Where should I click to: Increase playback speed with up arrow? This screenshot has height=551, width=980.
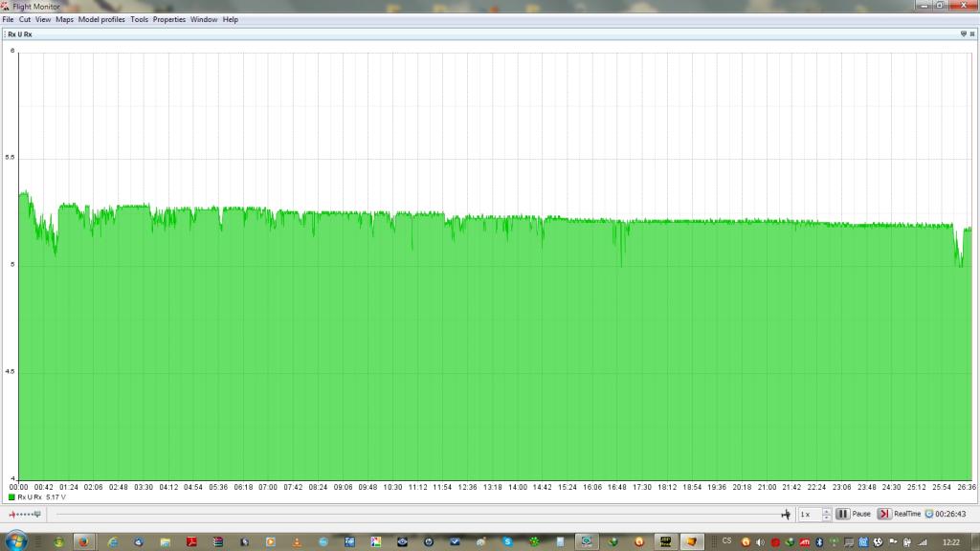827,510
